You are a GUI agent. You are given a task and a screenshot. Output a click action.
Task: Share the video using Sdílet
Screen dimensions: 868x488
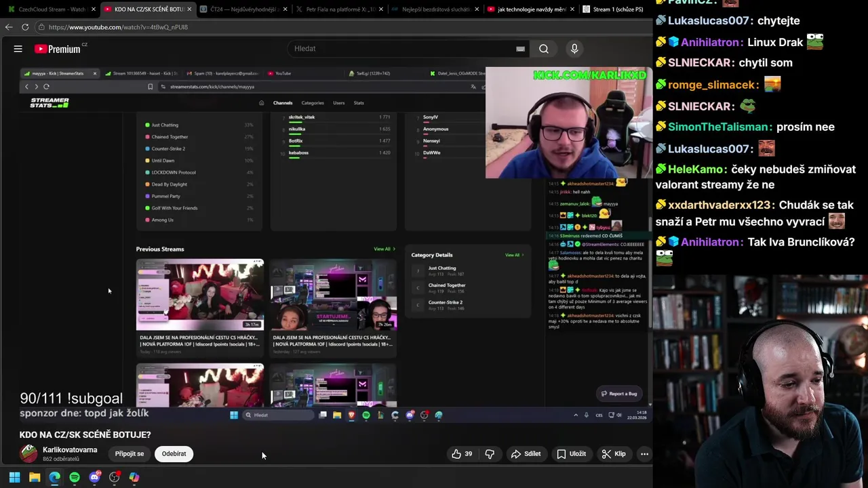click(x=526, y=454)
